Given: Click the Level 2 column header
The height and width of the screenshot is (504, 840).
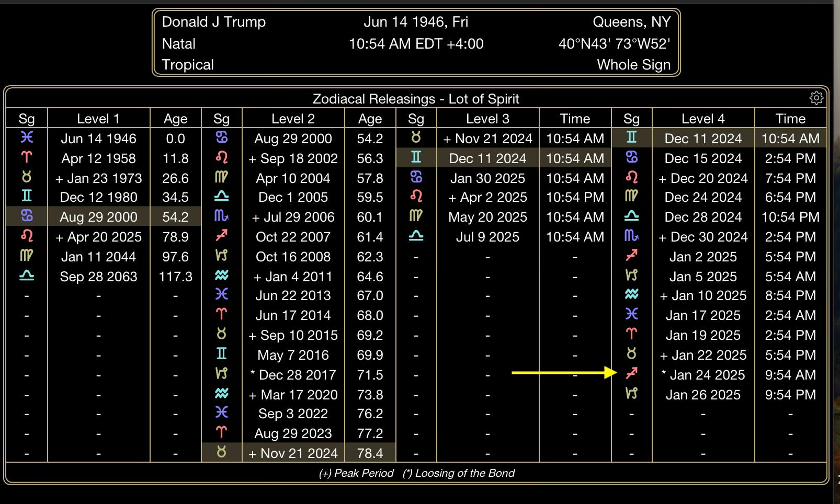Looking at the screenshot, I should tap(293, 119).
